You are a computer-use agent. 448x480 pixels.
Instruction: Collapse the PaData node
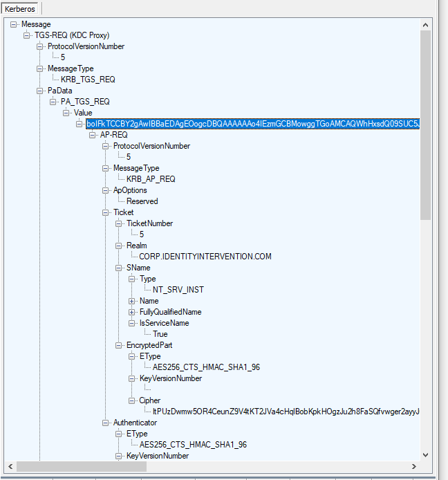tap(40, 91)
